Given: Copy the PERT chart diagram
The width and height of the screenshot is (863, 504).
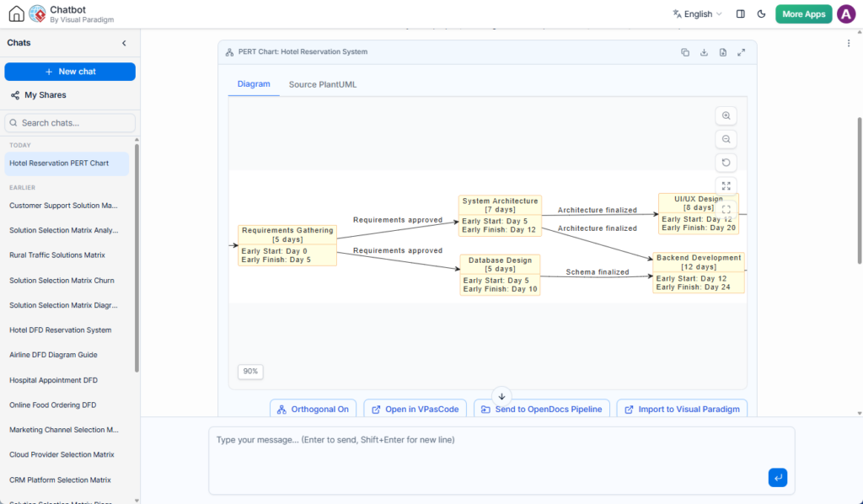Looking at the screenshot, I should click(x=685, y=52).
